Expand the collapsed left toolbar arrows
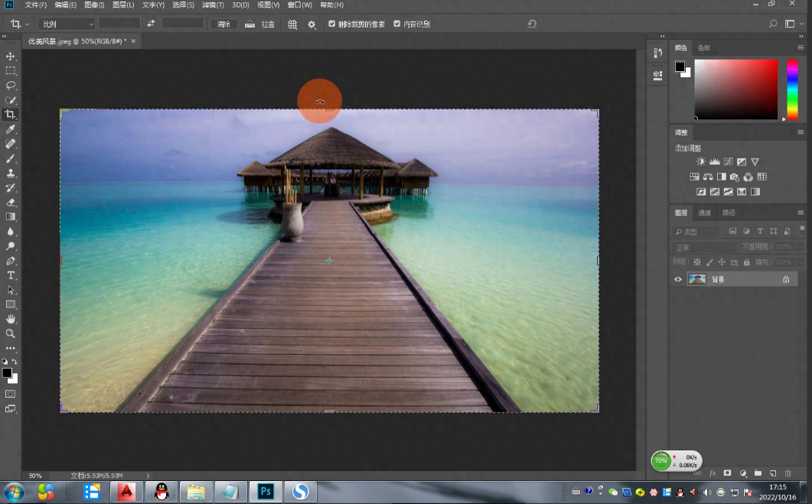This screenshot has width=812, height=504. (4, 36)
